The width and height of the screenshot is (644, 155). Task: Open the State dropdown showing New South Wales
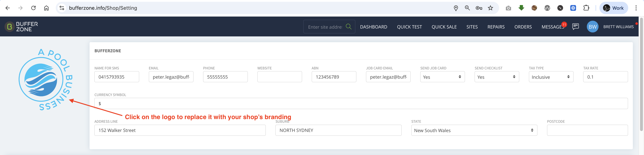tap(474, 130)
